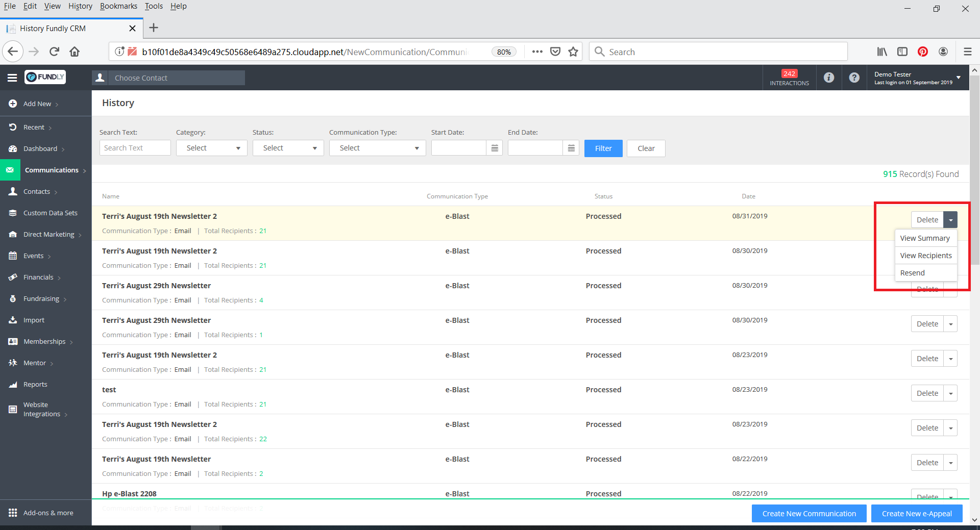
Task: Open the Pinterest extension icon
Action: pyautogui.click(x=923, y=52)
